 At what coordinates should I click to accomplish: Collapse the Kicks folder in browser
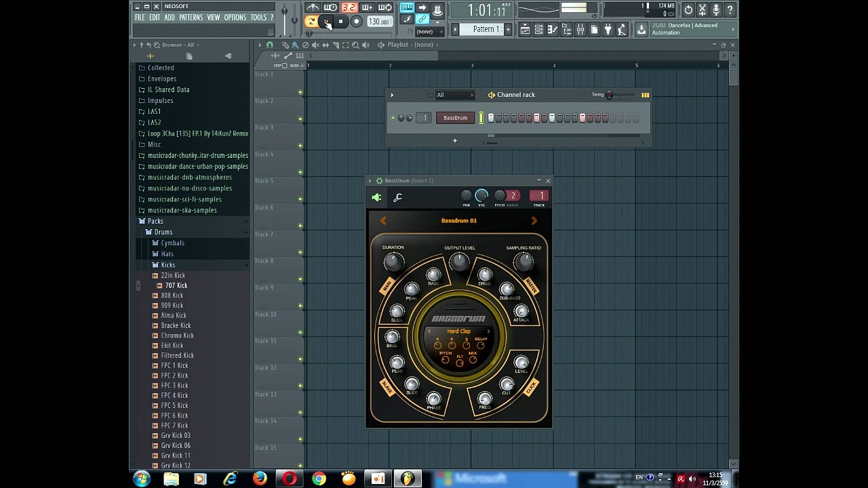[x=167, y=265]
